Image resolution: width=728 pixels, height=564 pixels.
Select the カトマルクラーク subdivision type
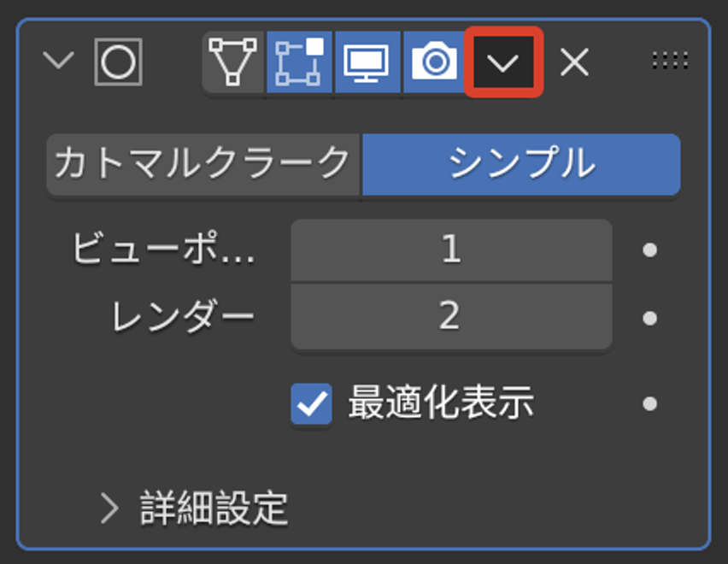click(203, 164)
